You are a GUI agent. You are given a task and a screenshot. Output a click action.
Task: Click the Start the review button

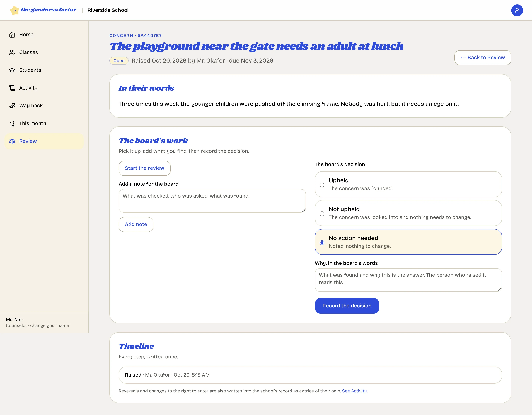tap(144, 168)
